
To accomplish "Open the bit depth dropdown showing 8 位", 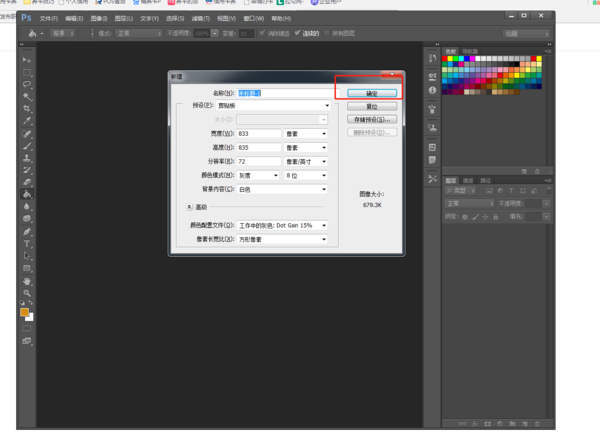I will pyautogui.click(x=306, y=175).
